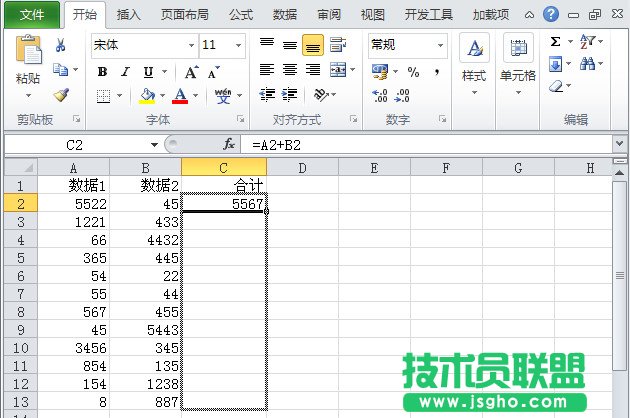Open font color dropdown arrow

tap(196, 96)
